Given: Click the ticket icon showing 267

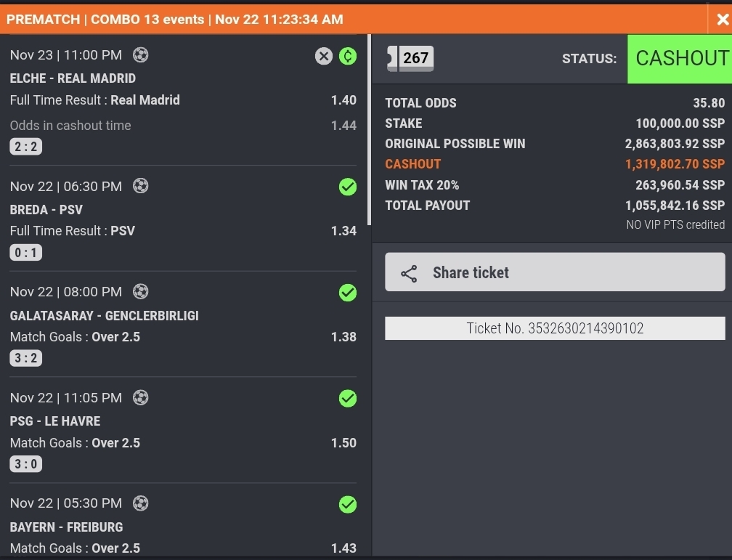Looking at the screenshot, I should (x=410, y=58).
